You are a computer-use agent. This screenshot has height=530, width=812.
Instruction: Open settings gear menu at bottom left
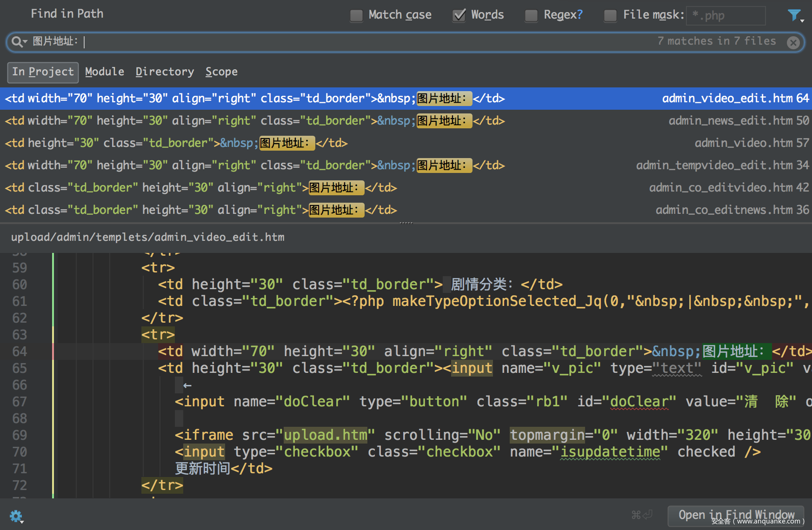click(16, 516)
